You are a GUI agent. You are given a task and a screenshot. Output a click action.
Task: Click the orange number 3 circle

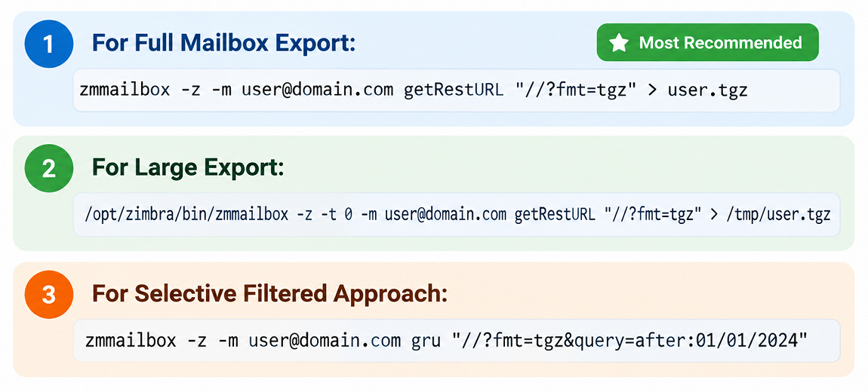tap(49, 294)
